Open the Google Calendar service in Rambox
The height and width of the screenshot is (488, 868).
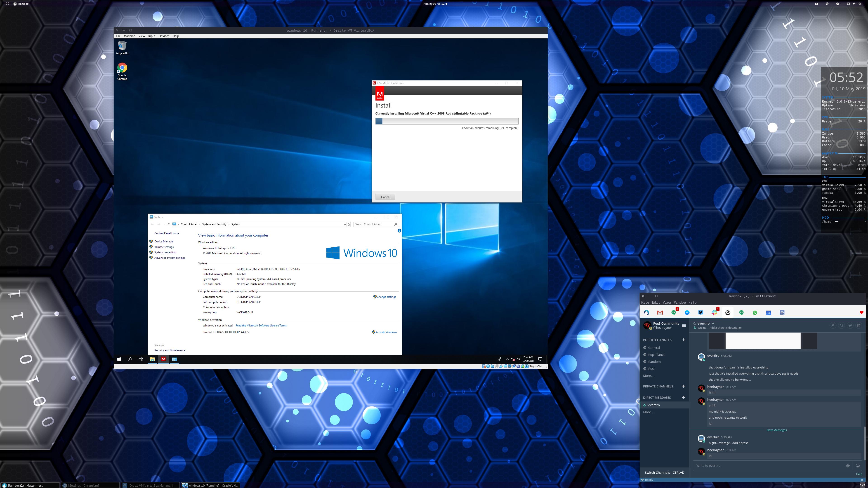pos(768,312)
